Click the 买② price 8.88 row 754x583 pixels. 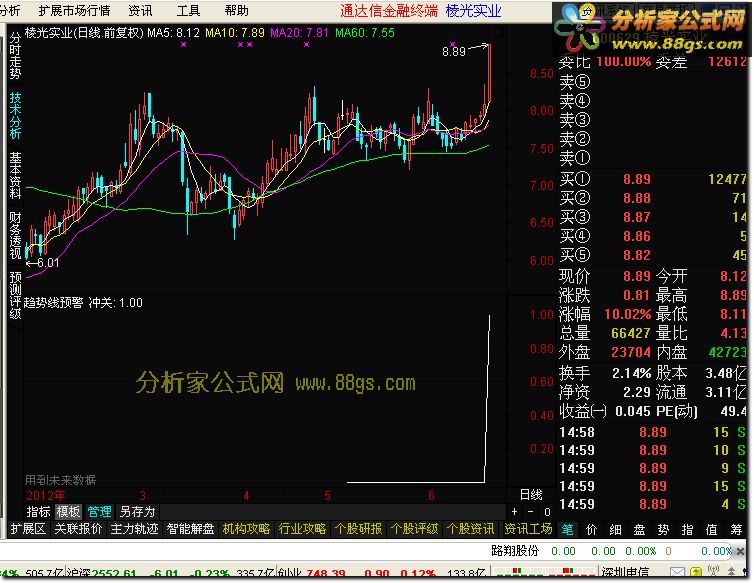652,198
